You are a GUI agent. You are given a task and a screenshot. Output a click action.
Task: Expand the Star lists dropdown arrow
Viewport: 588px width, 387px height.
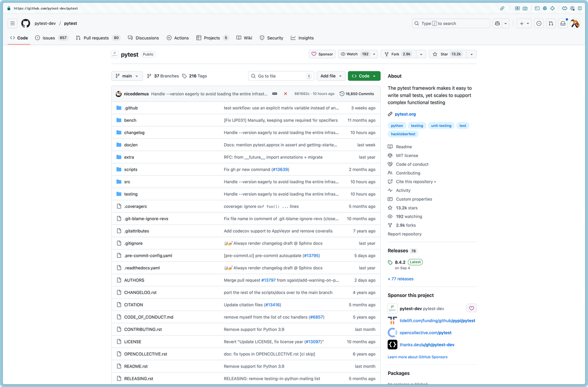[x=472, y=54]
